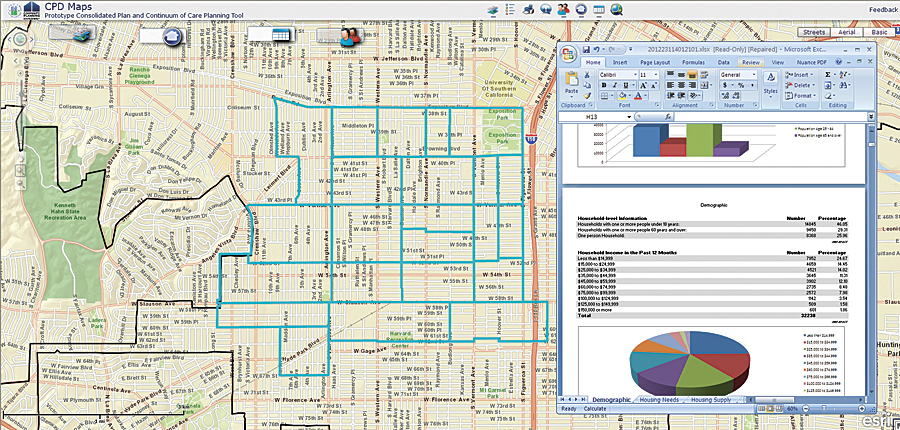Expand the Insert cells dropdown
Image resolution: width=900 pixels, height=430 pixels.
coord(812,75)
